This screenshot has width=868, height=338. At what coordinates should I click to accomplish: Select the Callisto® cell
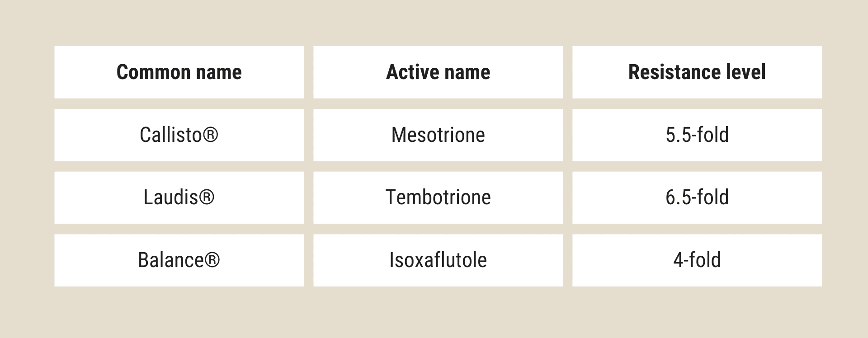click(179, 135)
